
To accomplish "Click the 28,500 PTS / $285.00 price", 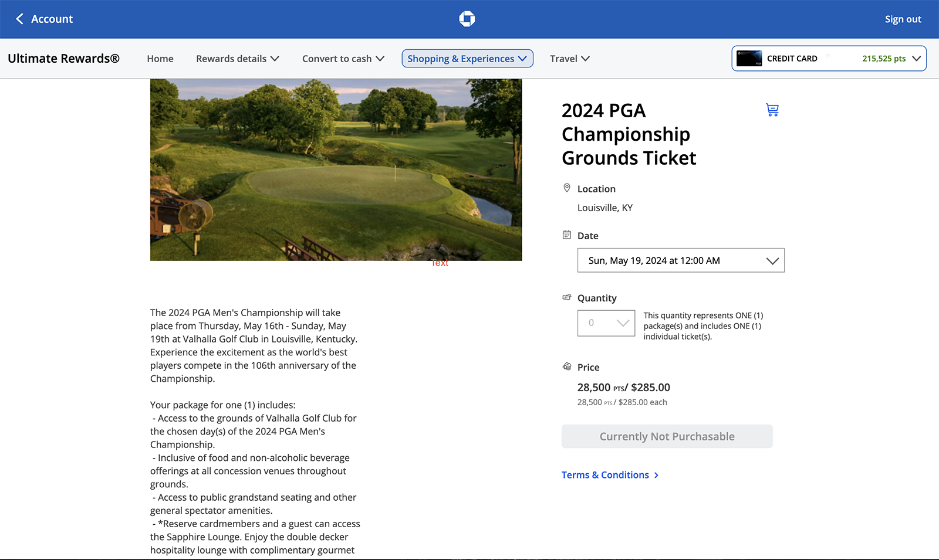I will click(624, 388).
